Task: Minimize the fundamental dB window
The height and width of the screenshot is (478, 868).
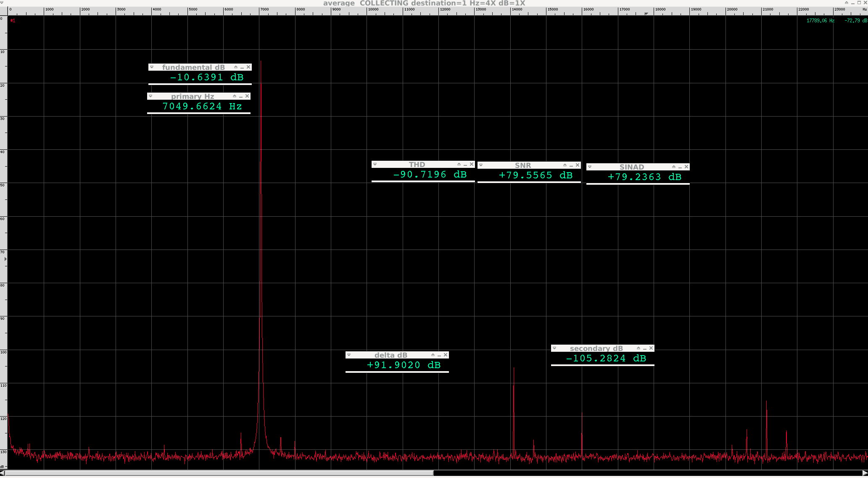Action: pos(242,67)
